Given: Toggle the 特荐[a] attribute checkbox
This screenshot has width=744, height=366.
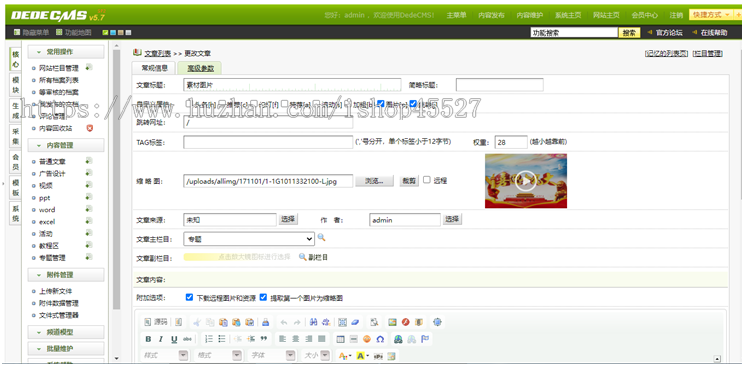Looking at the screenshot, I should [x=285, y=103].
